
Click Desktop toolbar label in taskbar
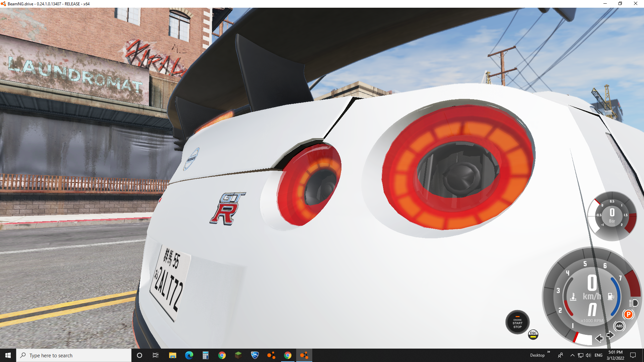(x=537, y=355)
